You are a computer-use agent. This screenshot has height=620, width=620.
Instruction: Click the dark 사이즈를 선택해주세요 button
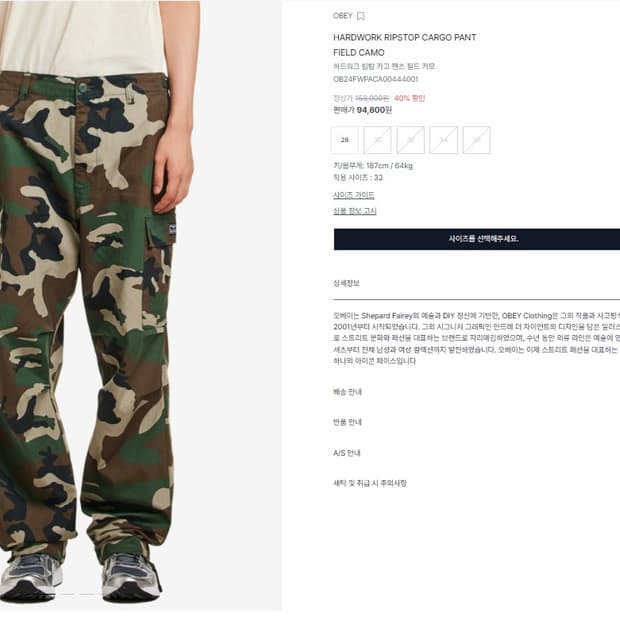click(477, 239)
